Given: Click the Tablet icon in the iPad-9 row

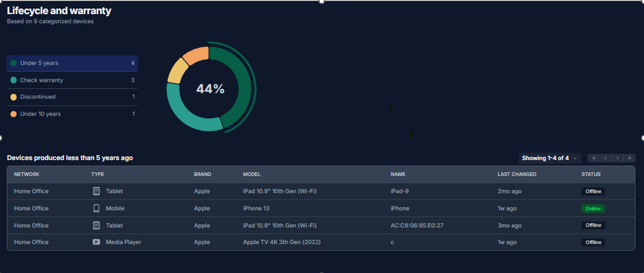Looking at the screenshot, I should click(x=97, y=191).
